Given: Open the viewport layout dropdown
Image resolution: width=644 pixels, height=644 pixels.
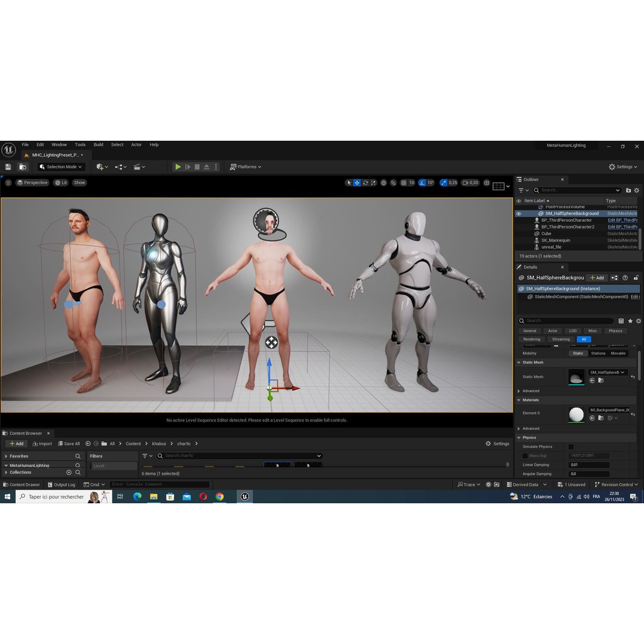Looking at the screenshot, I should click(x=501, y=187).
